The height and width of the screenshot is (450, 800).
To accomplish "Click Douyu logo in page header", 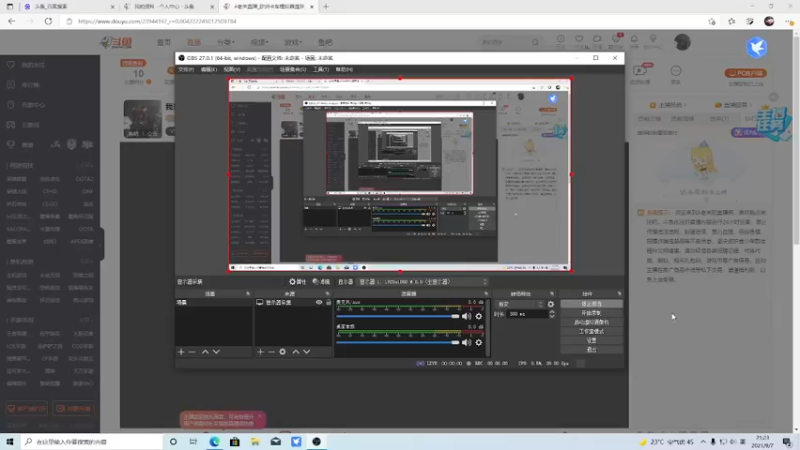I will click(x=116, y=42).
